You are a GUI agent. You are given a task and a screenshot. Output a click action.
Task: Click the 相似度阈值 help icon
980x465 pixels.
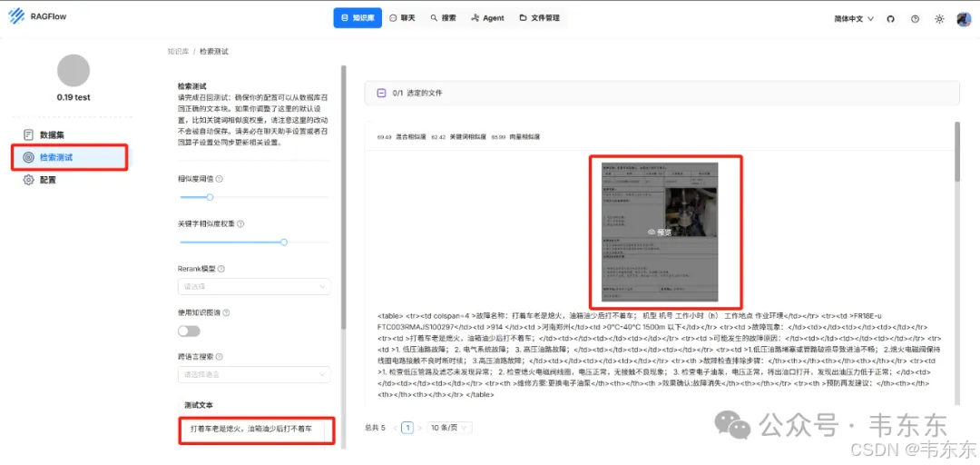[220, 178]
